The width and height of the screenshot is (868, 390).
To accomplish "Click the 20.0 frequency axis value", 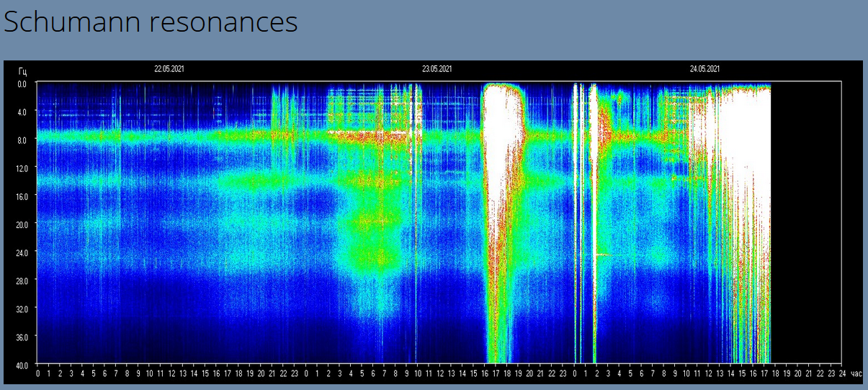I will 21,224.
